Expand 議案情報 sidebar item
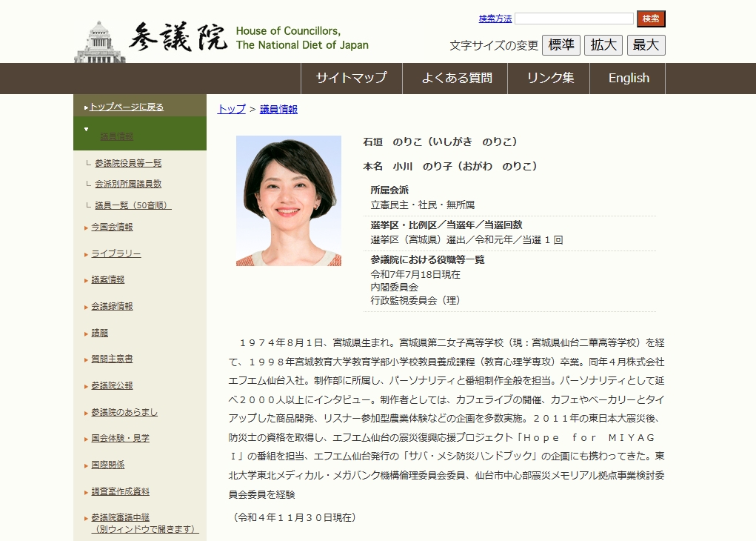This screenshot has height=541, width=756. (x=108, y=279)
